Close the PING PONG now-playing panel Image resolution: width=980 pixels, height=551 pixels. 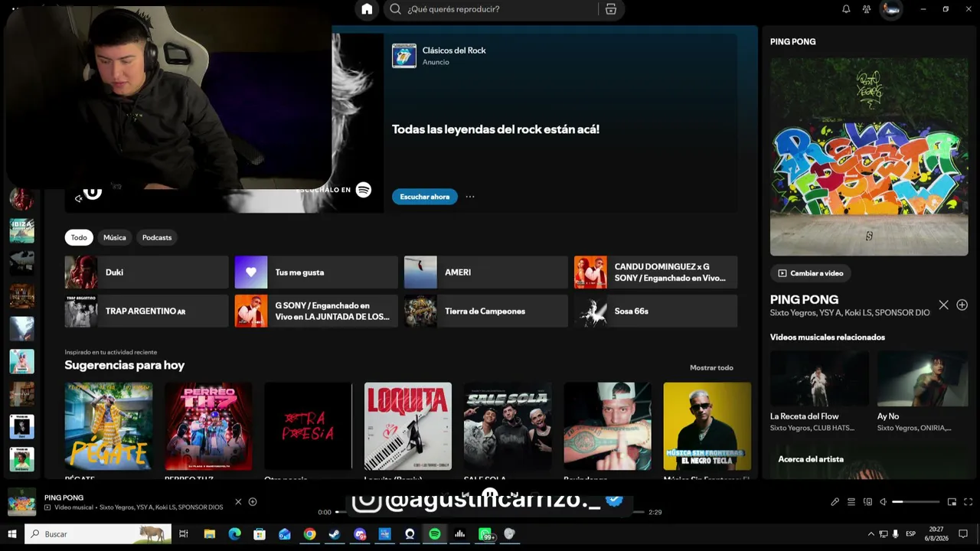[x=944, y=305]
